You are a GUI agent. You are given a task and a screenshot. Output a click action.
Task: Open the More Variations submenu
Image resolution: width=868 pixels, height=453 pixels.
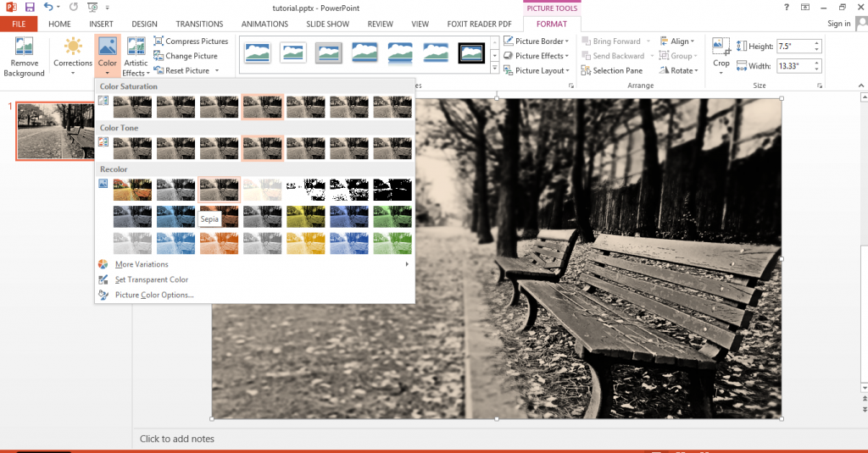point(142,264)
